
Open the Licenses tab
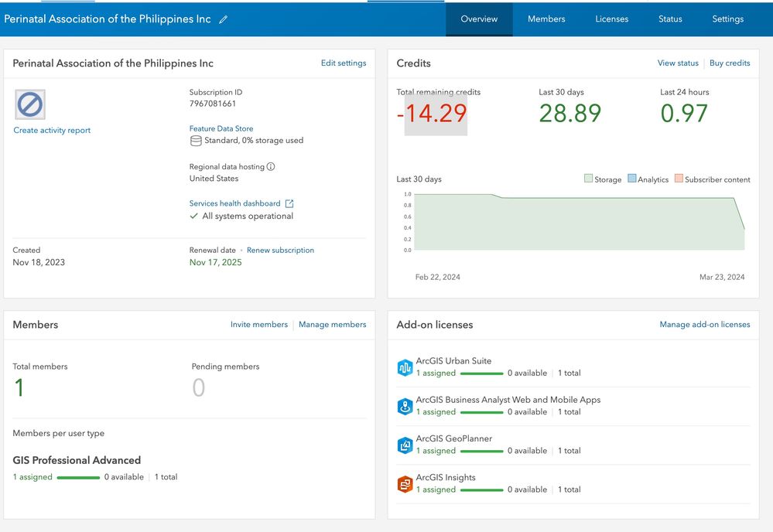tap(611, 19)
